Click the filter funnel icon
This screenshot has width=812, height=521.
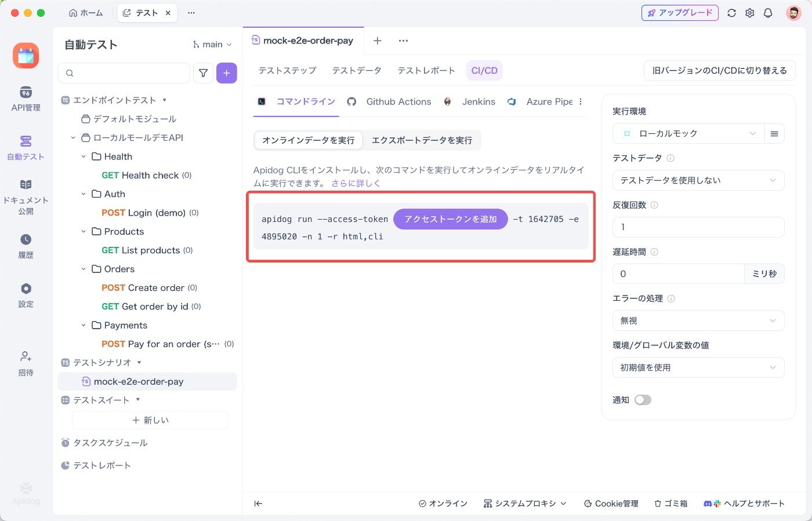coord(203,73)
